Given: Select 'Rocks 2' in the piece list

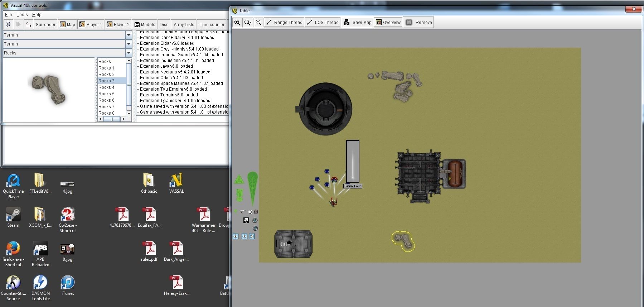Looking at the screenshot, I should (112, 74).
